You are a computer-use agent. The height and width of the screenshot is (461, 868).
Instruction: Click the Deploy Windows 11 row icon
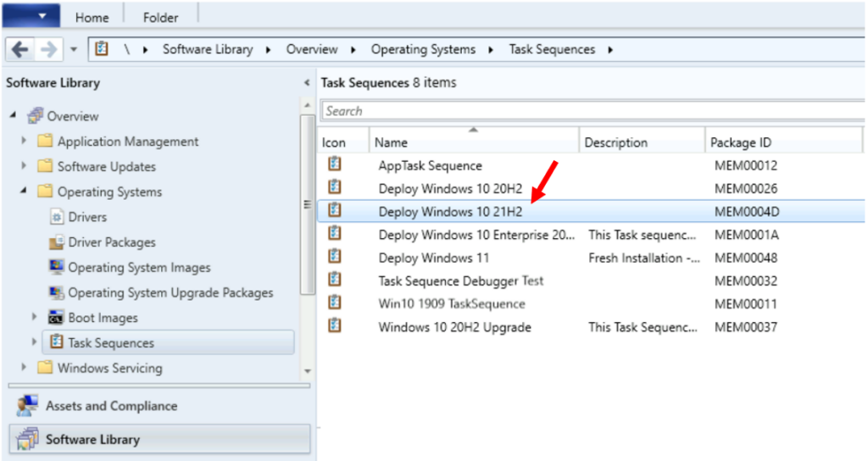[334, 257]
